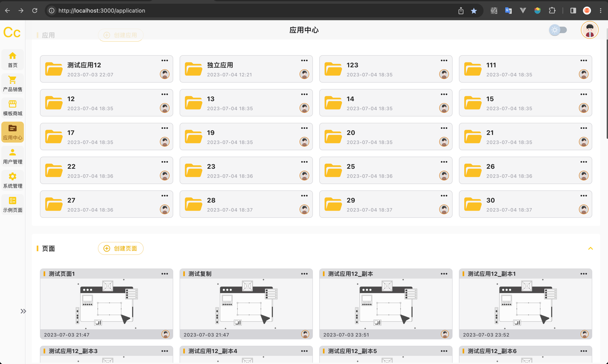Open browser share icon in address bar
The width and height of the screenshot is (608, 364).
(461, 11)
